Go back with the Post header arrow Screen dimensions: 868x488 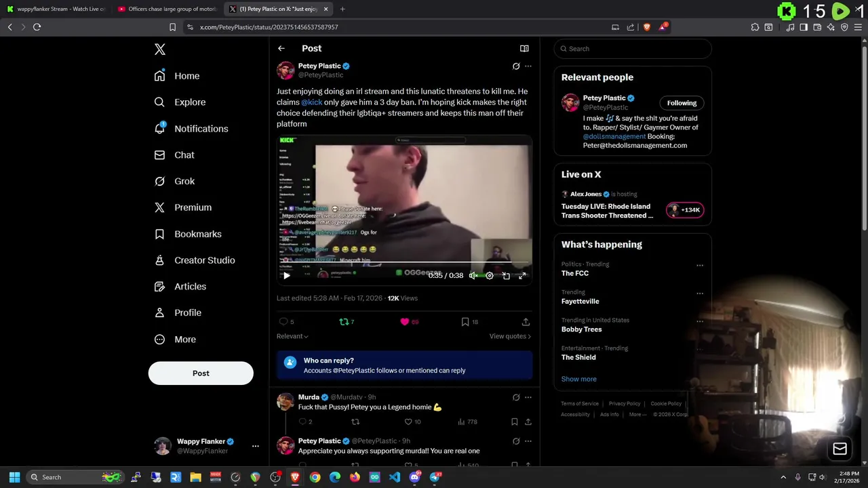tap(281, 49)
